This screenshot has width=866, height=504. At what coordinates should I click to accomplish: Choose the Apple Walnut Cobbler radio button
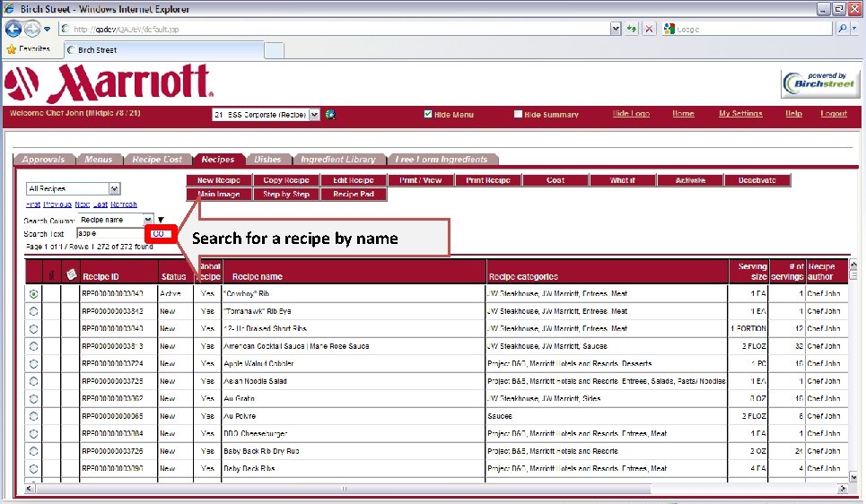pyautogui.click(x=34, y=364)
